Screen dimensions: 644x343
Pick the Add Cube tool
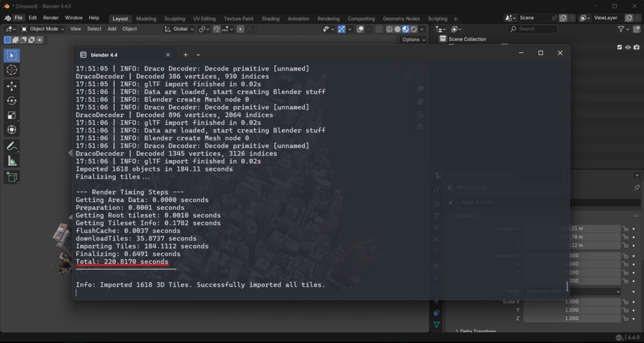[12, 177]
